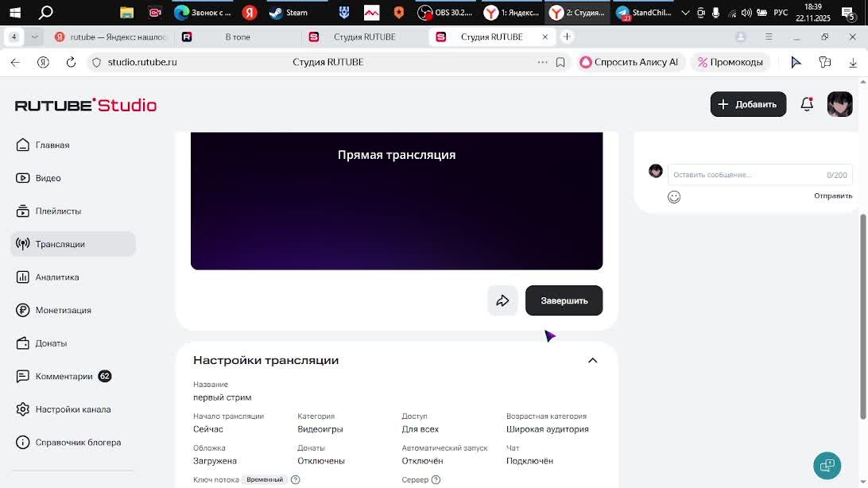This screenshot has width=868, height=488.
Task: Open browser downloads icon
Action: (852, 63)
